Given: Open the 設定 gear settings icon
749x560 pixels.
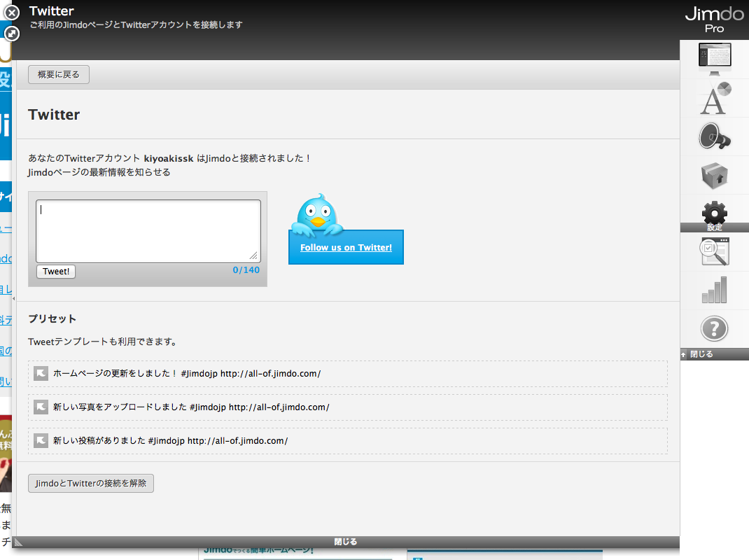Looking at the screenshot, I should [x=715, y=216].
